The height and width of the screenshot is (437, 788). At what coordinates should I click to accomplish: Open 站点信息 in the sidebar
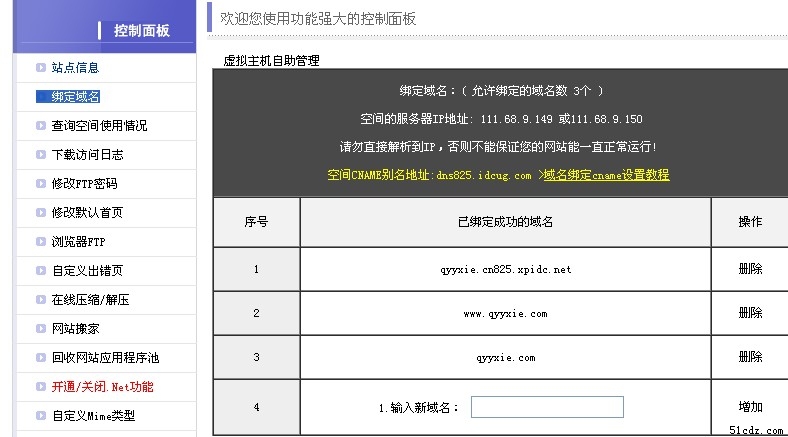point(75,67)
